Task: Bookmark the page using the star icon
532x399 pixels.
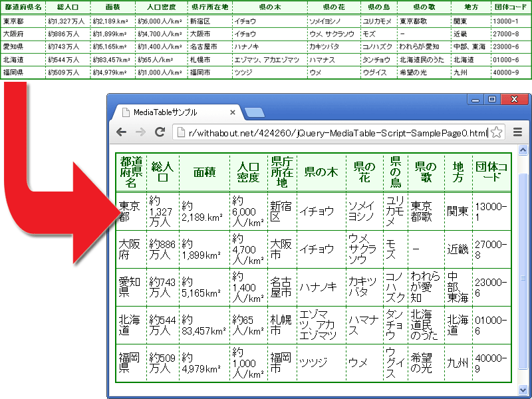Action: click(496, 132)
